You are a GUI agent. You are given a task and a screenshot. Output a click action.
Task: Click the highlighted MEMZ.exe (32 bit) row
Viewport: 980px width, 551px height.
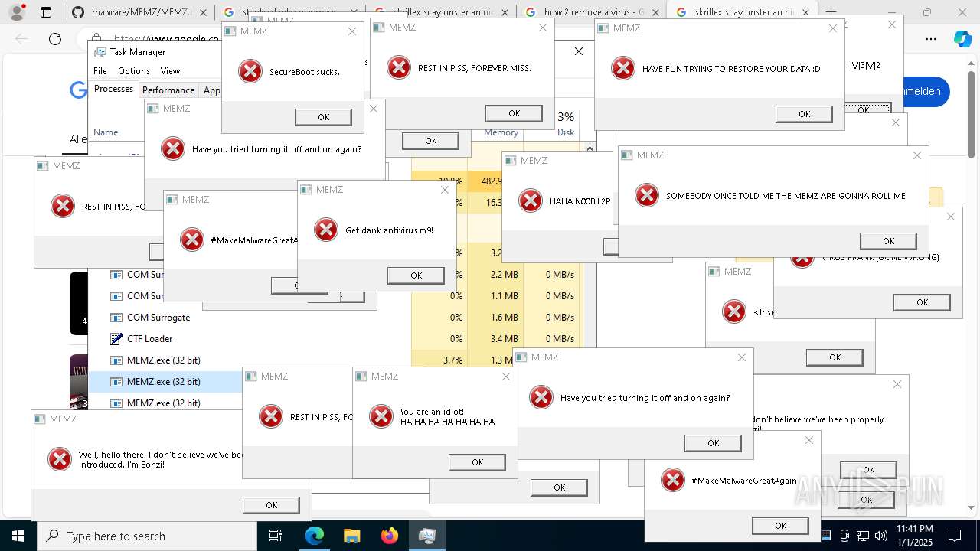(x=165, y=381)
